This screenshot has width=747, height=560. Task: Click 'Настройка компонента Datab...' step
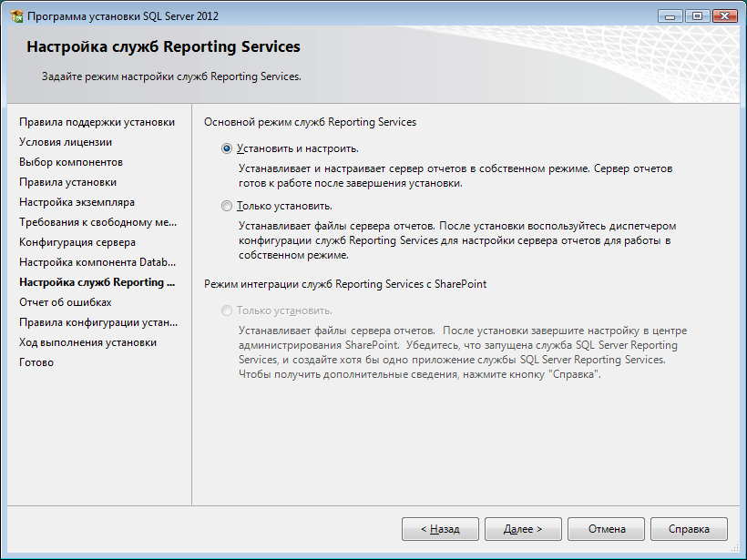pos(97,262)
